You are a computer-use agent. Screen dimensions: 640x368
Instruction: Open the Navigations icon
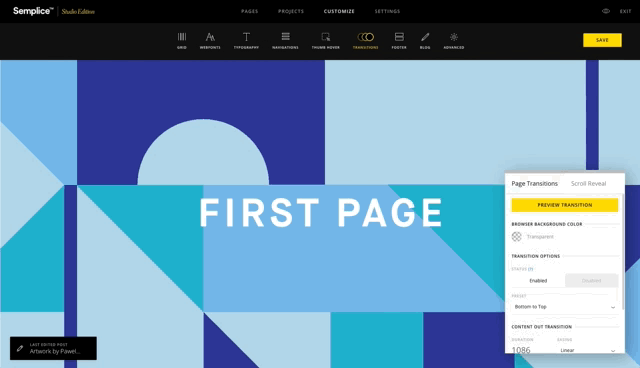(x=285, y=37)
